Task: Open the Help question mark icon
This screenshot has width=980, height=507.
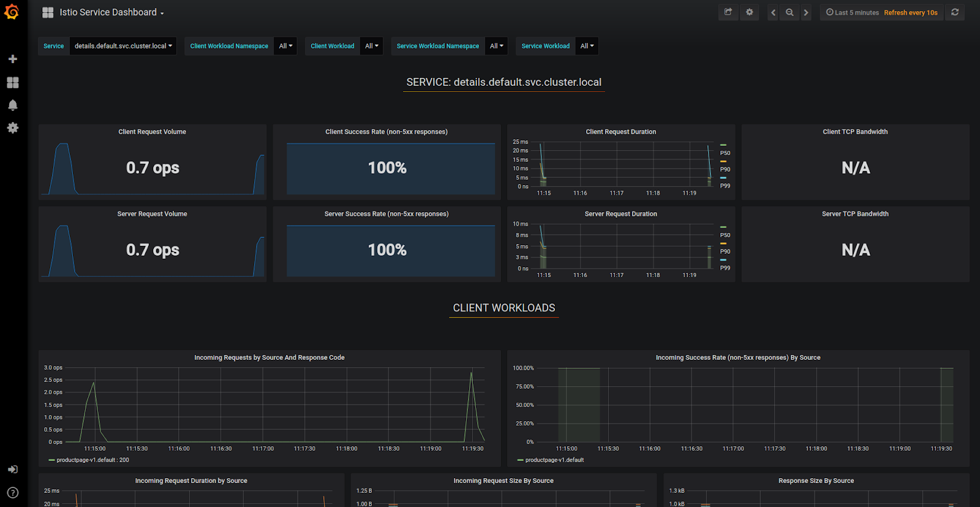Action: pyautogui.click(x=12, y=492)
